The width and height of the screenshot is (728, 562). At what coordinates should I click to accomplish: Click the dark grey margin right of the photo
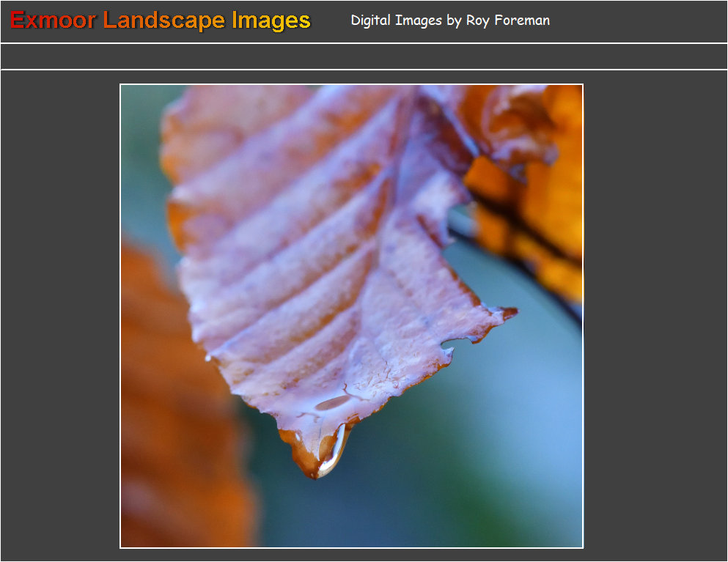coord(655,316)
